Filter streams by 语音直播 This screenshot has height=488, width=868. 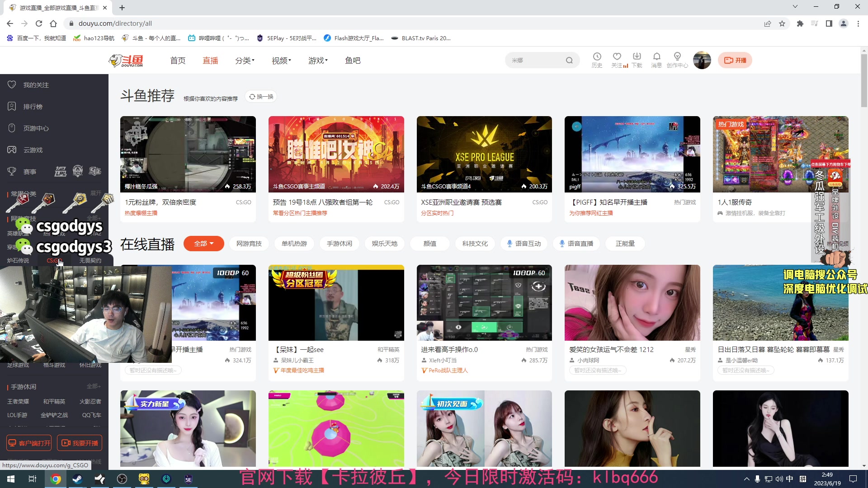pos(576,244)
